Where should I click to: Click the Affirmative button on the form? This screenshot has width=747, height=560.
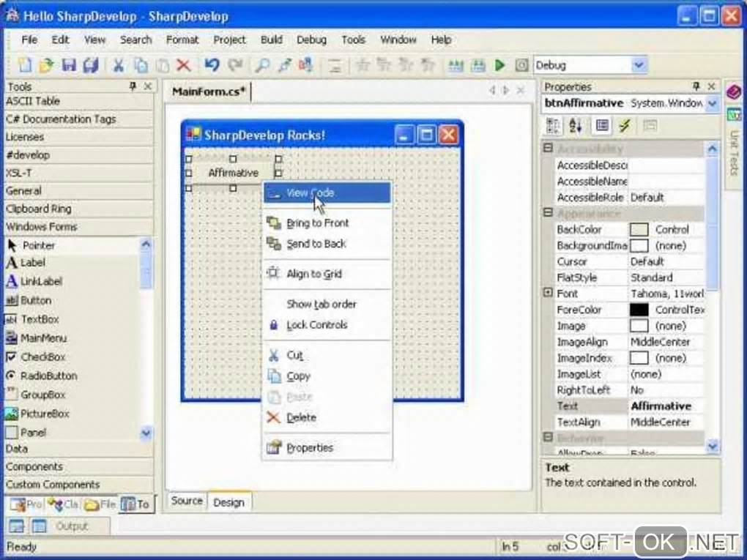click(233, 173)
